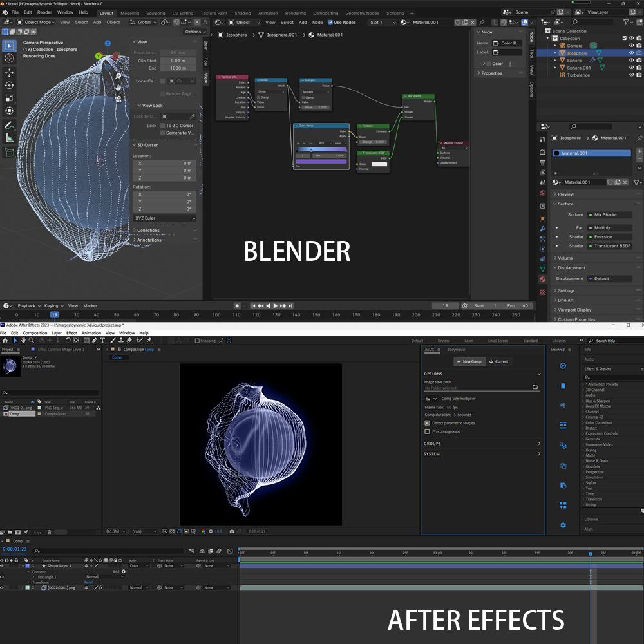Open the Keying menu in Blender timeline
Viewport: 644px width, 644px height.
point(53,305)
